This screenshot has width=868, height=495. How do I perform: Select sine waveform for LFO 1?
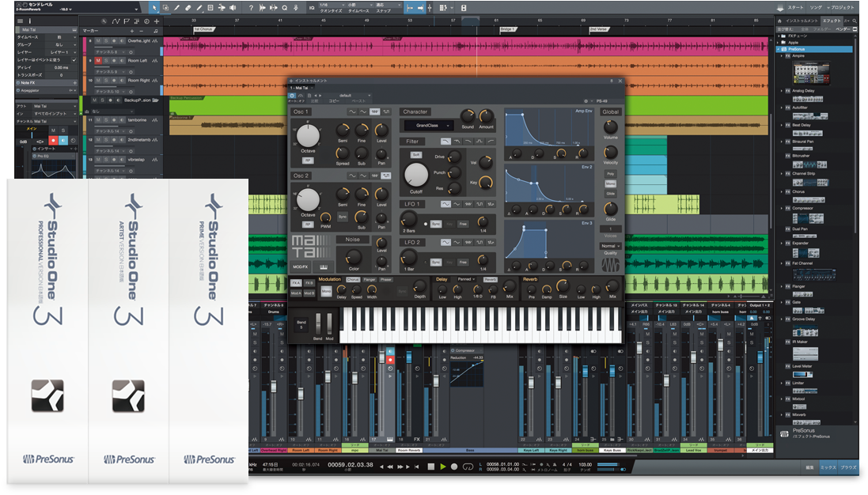(x=445, y=204)
